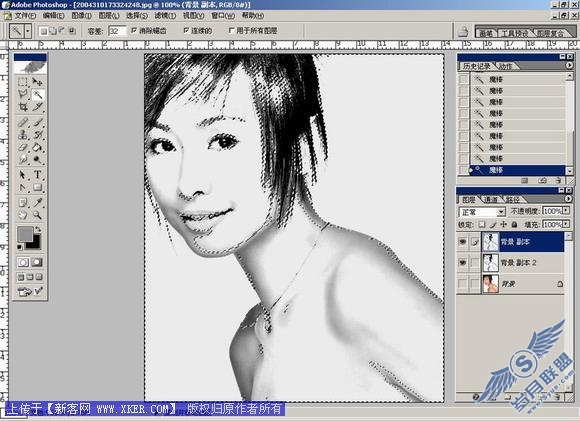Delete current state in History panel
580x421 pixels.
pos(558,181)
